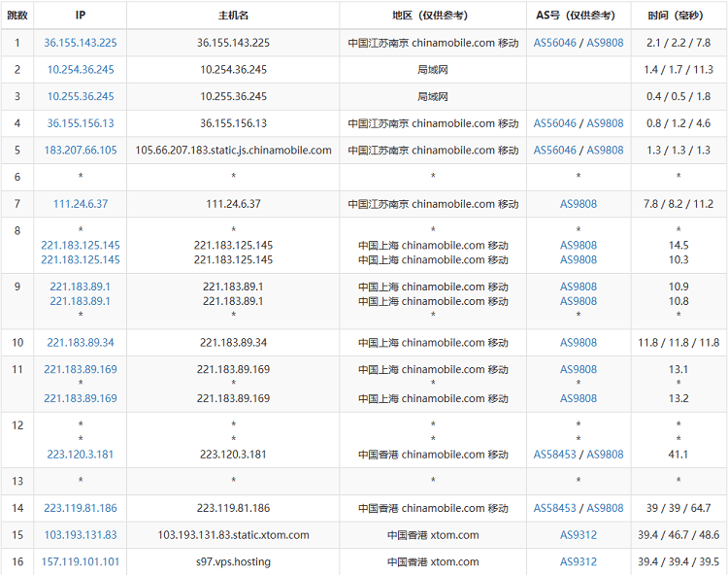
Task: Open the 103.193.131.83 IP link
Action: click(81, 535)
